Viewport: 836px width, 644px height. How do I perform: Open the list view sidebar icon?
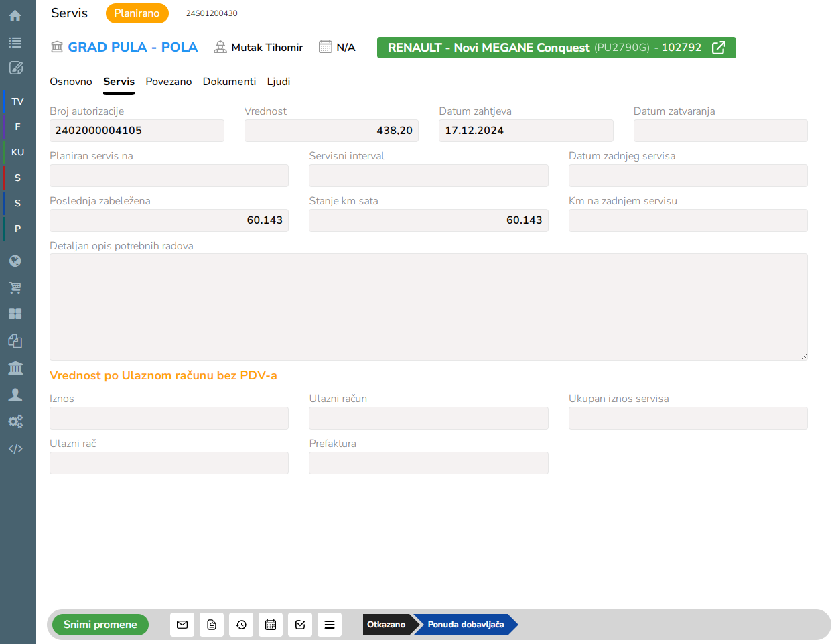pos(15,42)
